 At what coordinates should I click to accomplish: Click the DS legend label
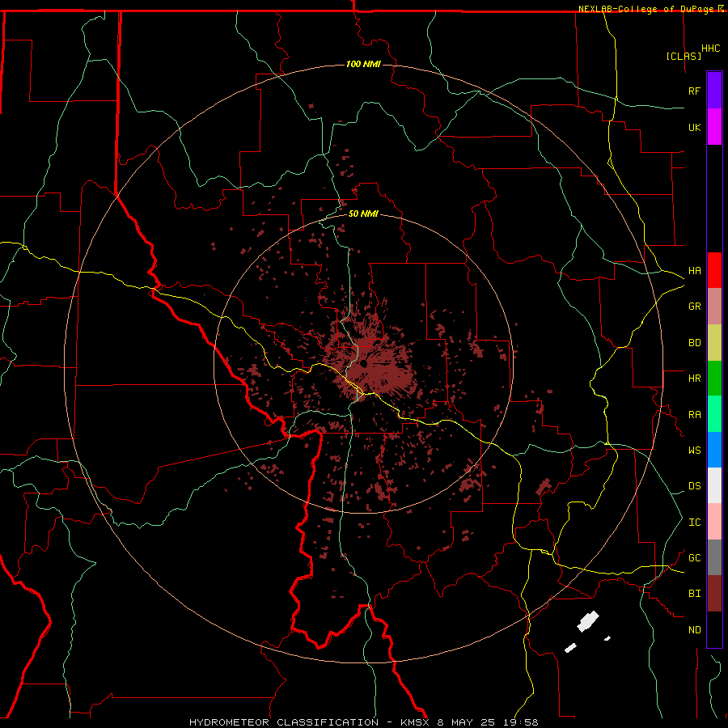pyautogui.click(x=694, y=486)
